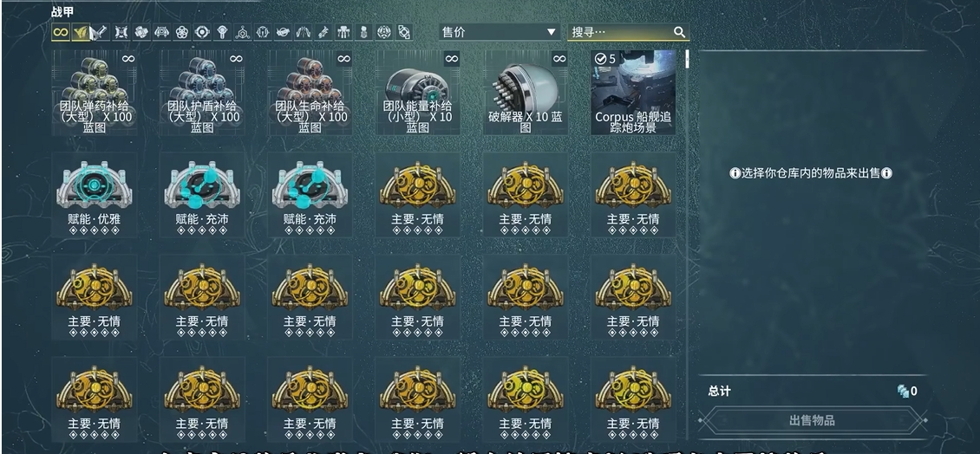
Task: Select the Corpus 船舰追踪炮场景 item
Action: tap(633, 93)
